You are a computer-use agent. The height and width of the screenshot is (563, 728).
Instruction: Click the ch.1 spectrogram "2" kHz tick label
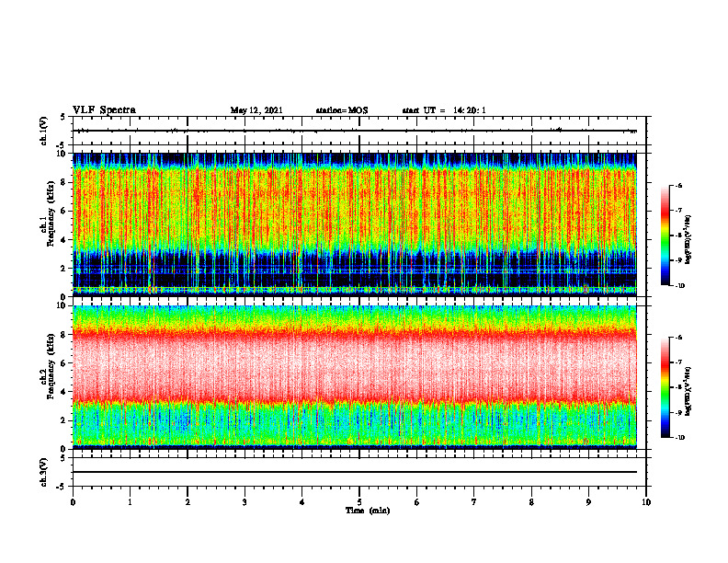[64, 268]
